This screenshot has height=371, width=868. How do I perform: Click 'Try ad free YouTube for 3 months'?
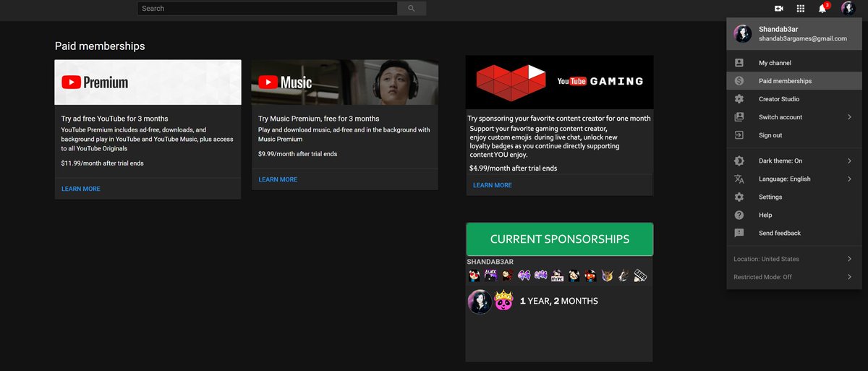[114, 119]
